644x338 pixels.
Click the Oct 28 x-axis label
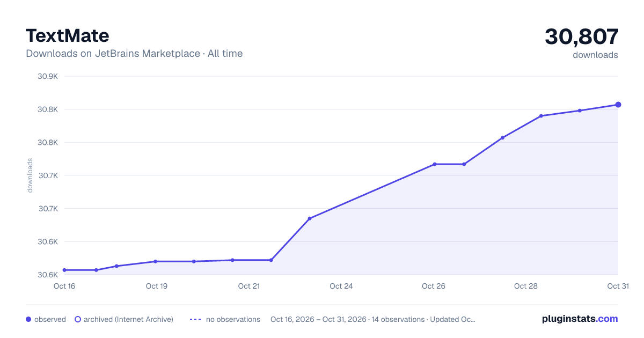(526, 286)
